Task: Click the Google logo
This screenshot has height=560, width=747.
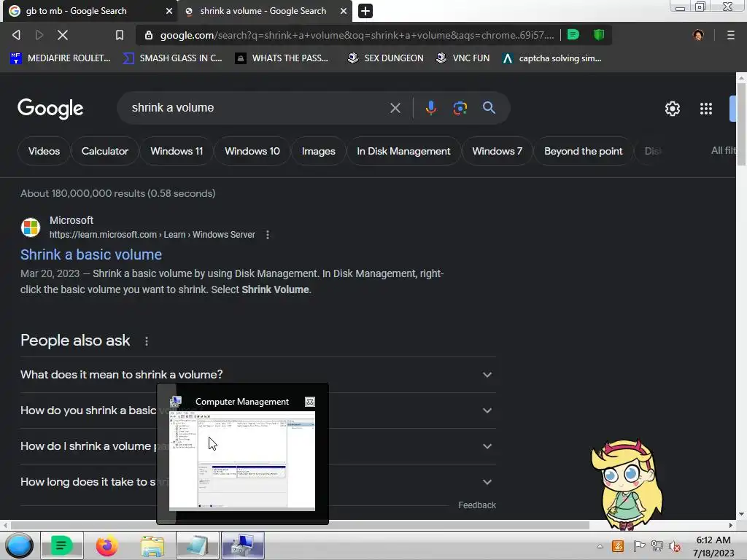Action: 50,109
